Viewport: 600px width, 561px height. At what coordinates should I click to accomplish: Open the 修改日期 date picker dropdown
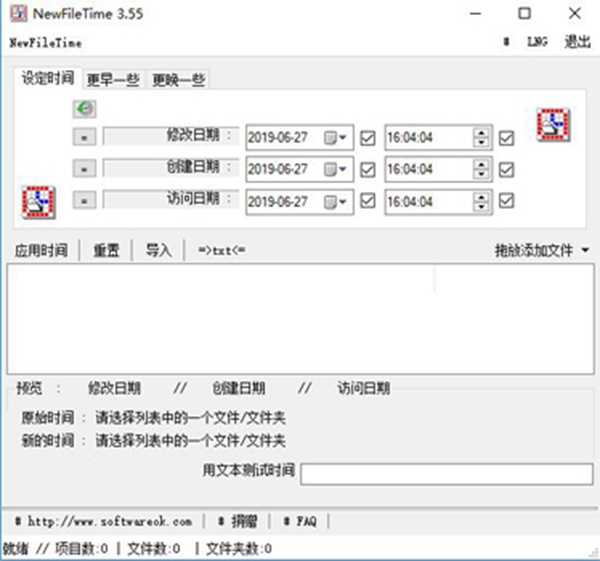click(336, 137)
